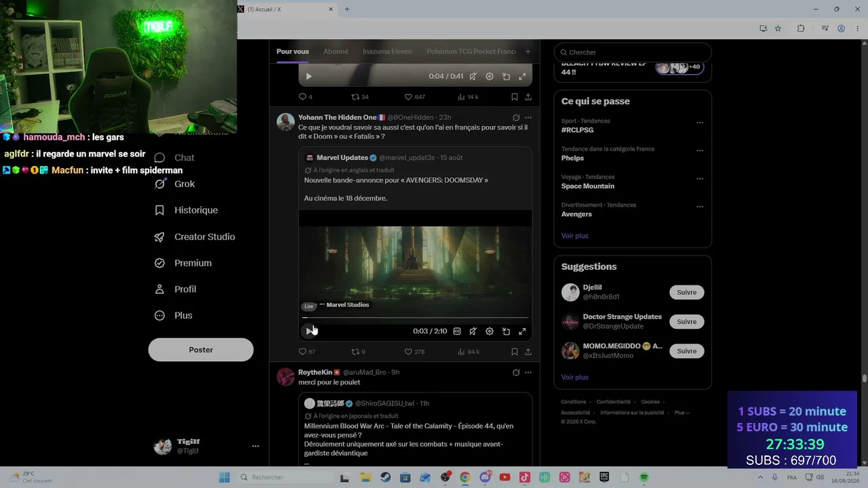Open the Space Mountain trending topic
This screenshot has width=868, height=488.
pos(633,182)
